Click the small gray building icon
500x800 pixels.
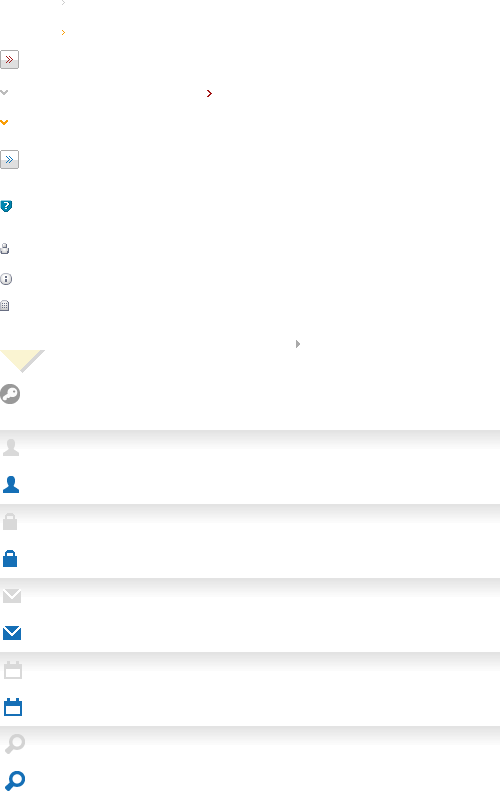tap(5, 306)
